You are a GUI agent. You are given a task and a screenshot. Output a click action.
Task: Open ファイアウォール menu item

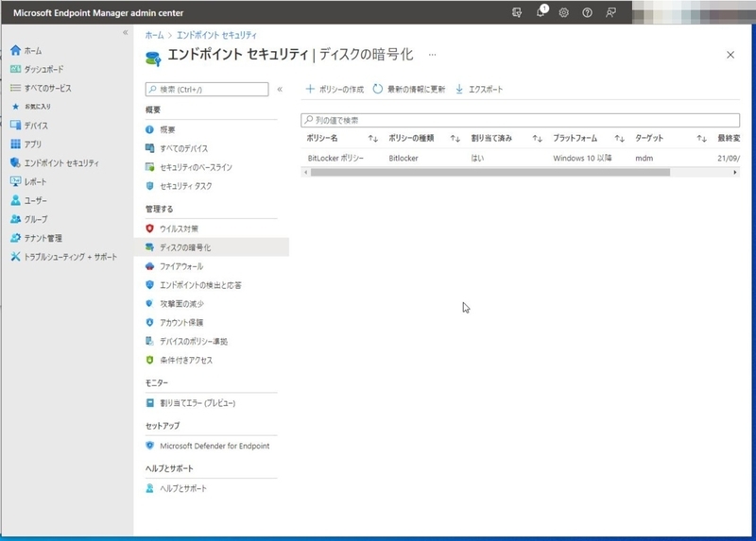coord(181,266)
